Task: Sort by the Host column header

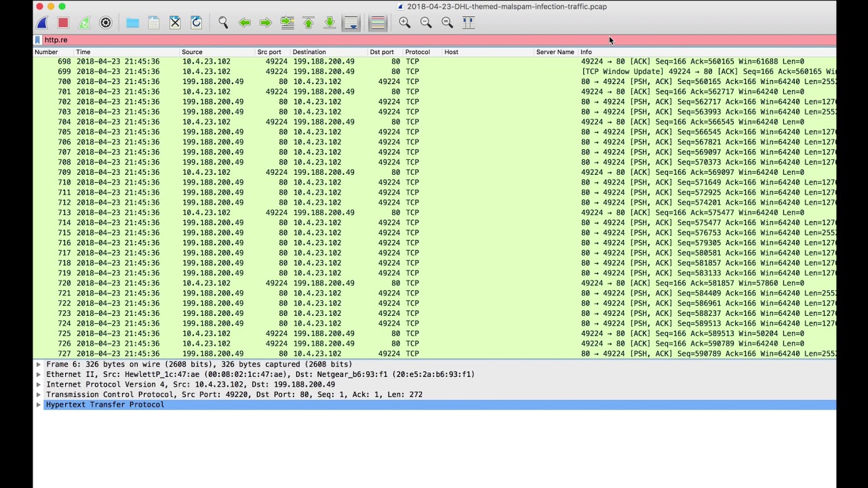Action: tap(489, 52)
